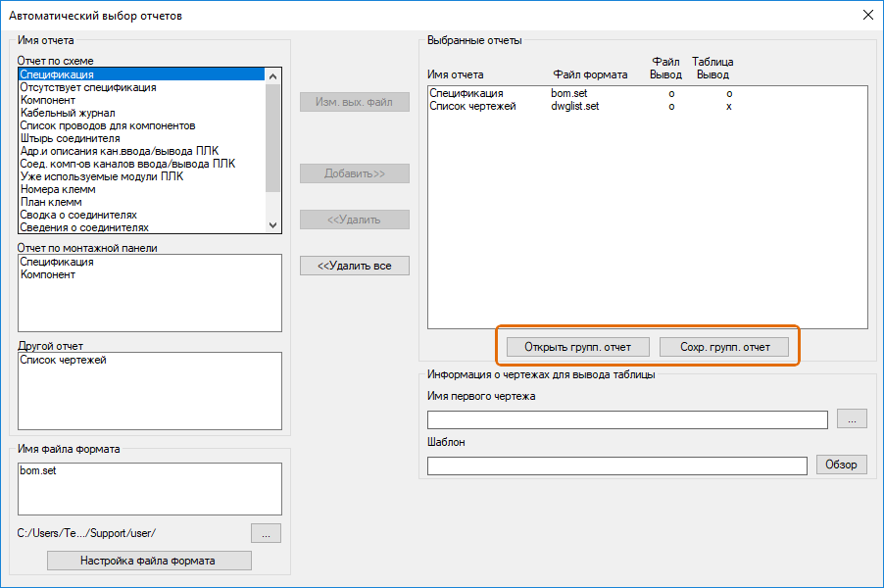Select Список чертежей row in selected reports
Screen dimensions: 884x588
(472, 106)
